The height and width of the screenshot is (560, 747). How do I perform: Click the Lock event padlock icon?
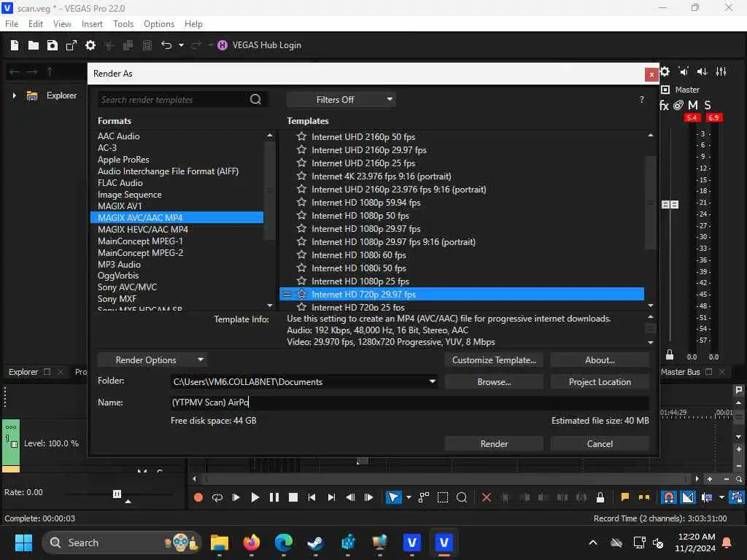tap(600, 497)
